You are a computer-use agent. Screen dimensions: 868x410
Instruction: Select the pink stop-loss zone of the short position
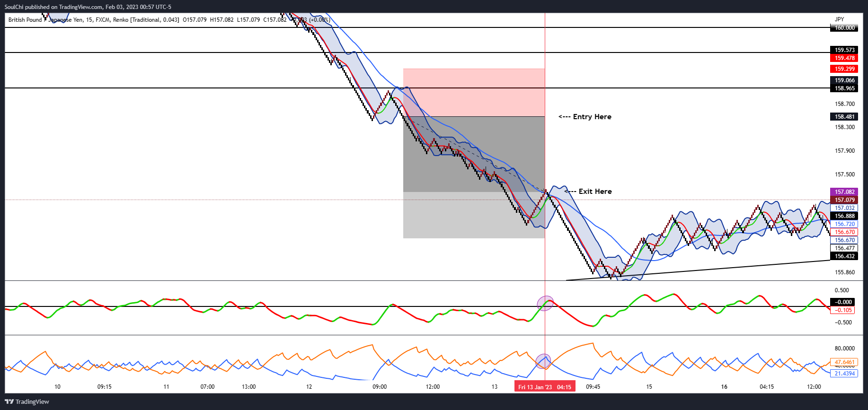tap(474, 93)
